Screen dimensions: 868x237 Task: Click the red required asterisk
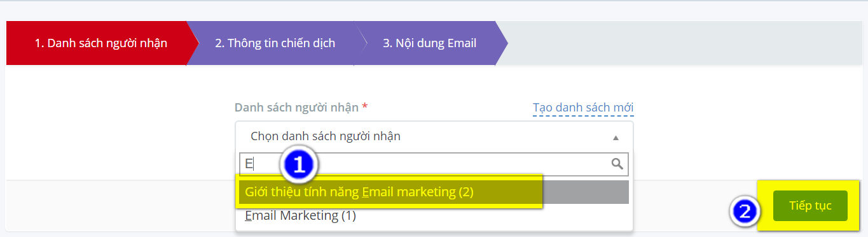coord(365,106)
